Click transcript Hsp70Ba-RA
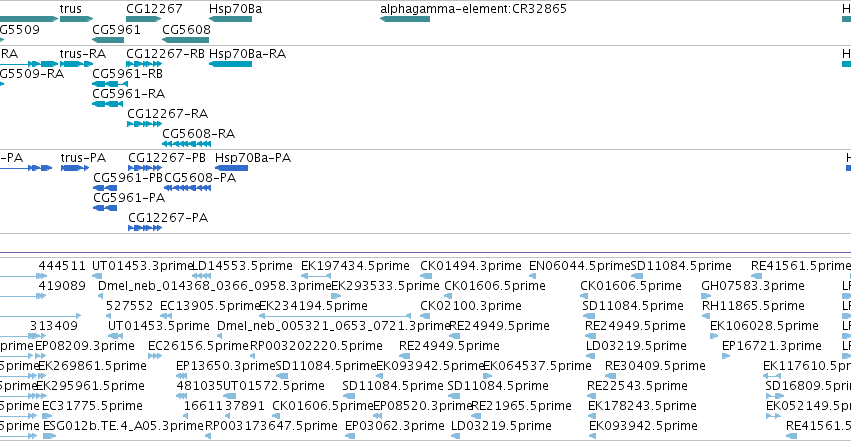 [247, 54]
